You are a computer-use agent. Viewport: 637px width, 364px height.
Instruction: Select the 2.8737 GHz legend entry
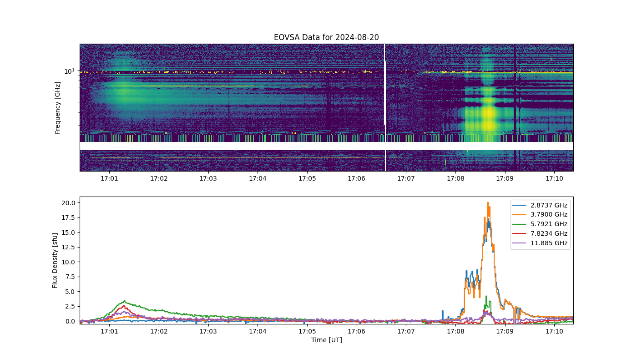541,205
